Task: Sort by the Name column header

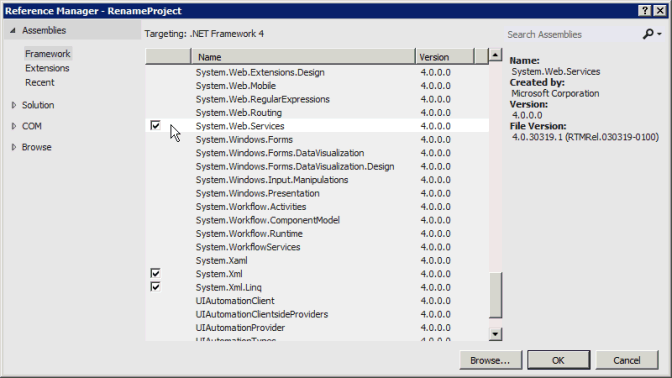Action: coord(303,57)
